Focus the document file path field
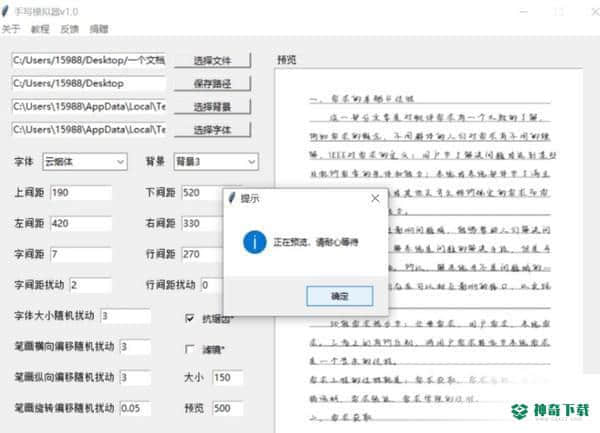This screenshot has height=433, width=600. click(x=88, y=60)
